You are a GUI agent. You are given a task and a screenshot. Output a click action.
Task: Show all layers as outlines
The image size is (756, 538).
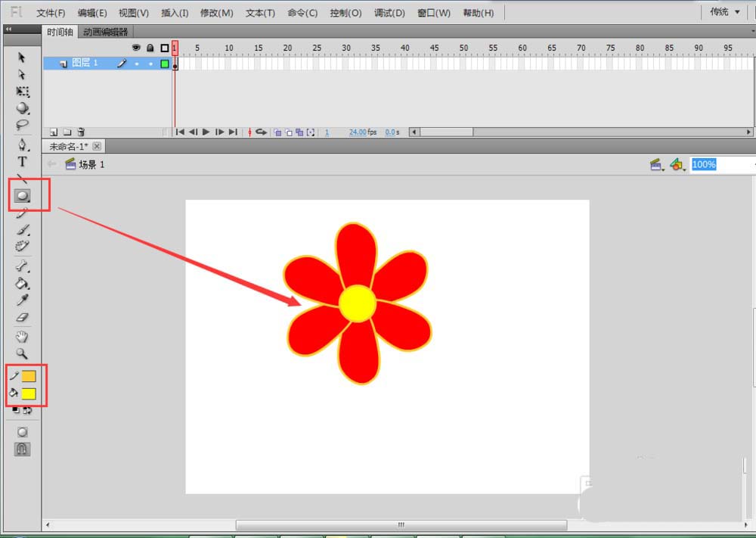164,48
